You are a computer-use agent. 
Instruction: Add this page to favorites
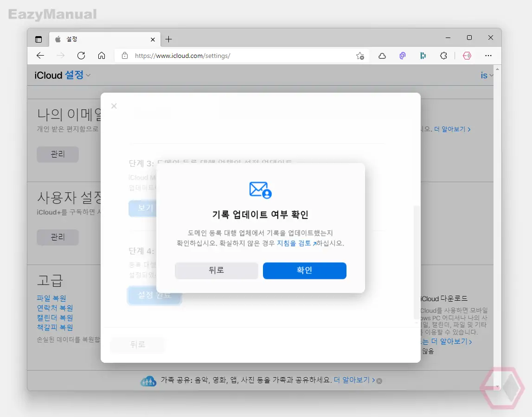pyautogui.click(x=360, y=56)
